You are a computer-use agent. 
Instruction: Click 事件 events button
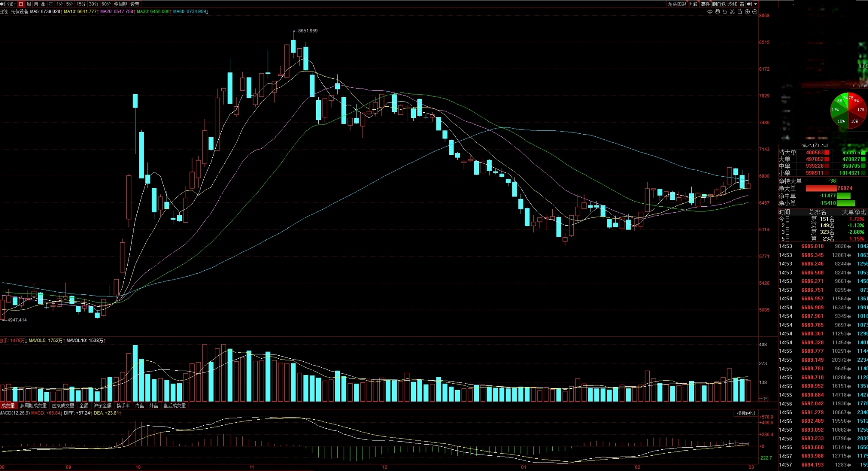[705, 4]
